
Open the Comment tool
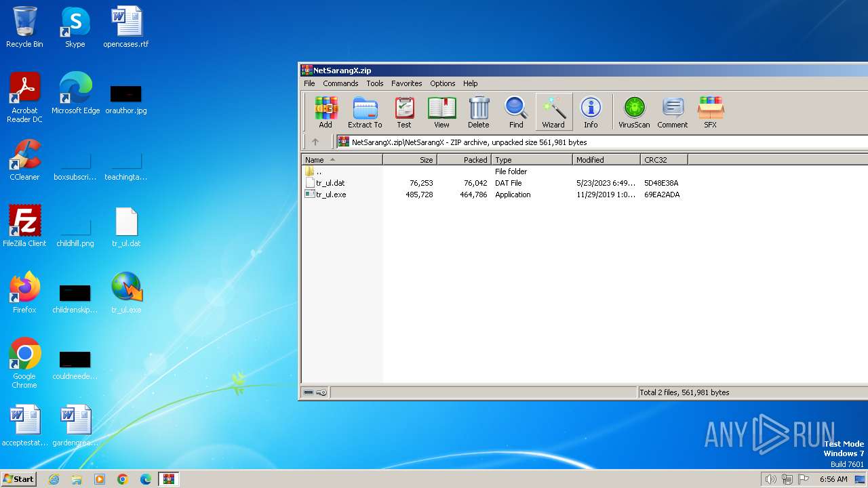(673, 112)
